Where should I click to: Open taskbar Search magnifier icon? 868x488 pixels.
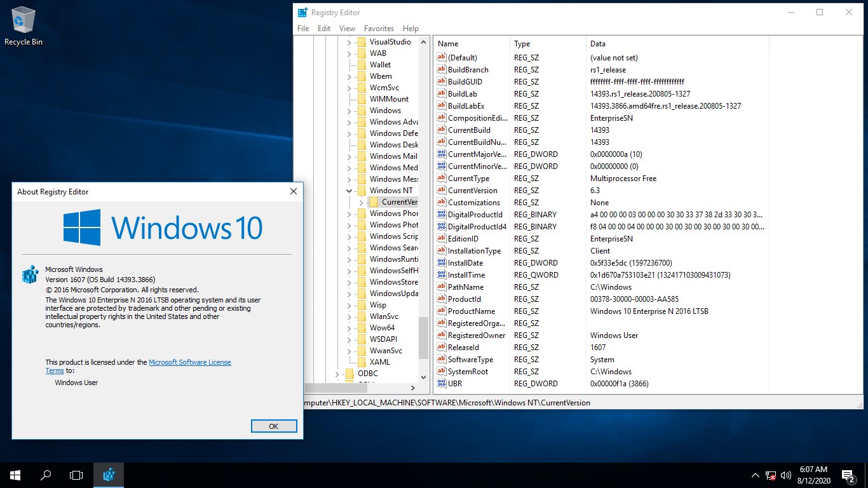click(46, 475)
